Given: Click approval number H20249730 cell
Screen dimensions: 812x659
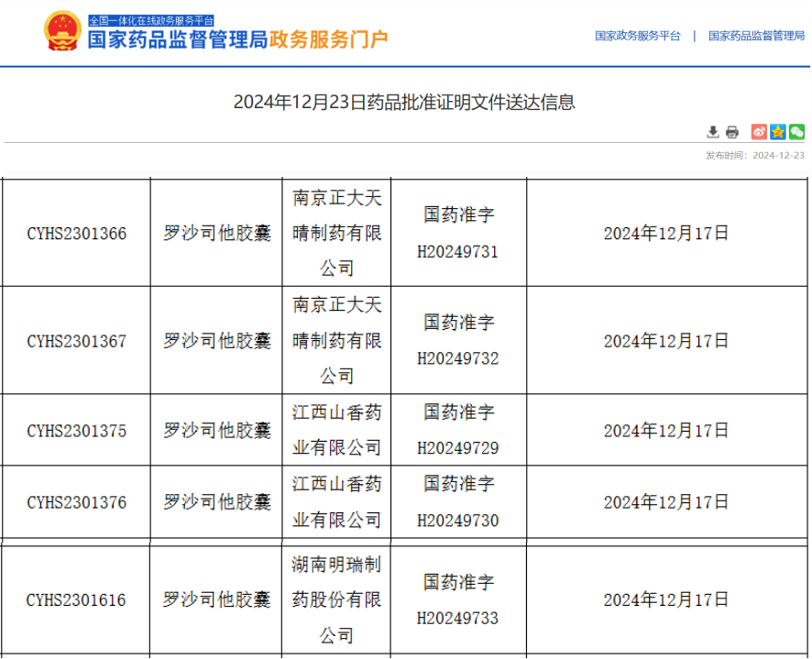Looking at the screenshot, I should (x=458, y=502).
